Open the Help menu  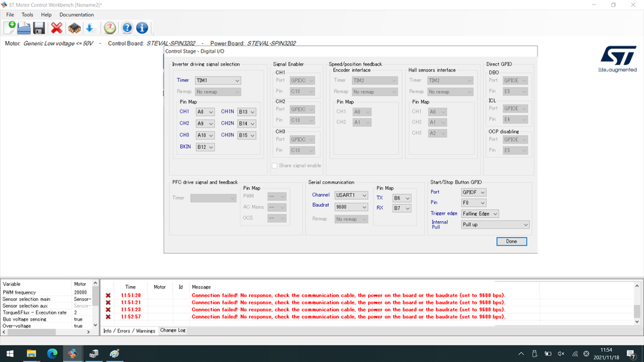click(x=46, y=15)
